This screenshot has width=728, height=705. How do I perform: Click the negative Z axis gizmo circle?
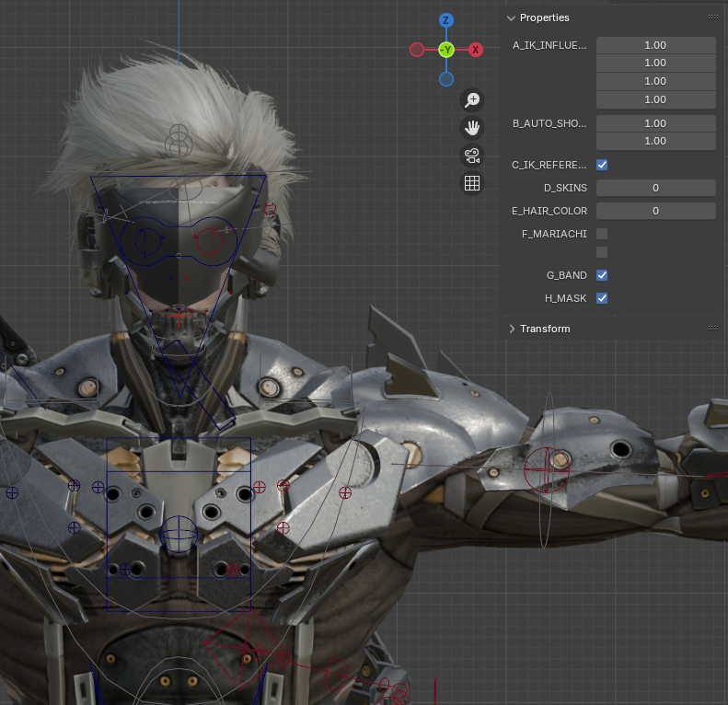446,79
